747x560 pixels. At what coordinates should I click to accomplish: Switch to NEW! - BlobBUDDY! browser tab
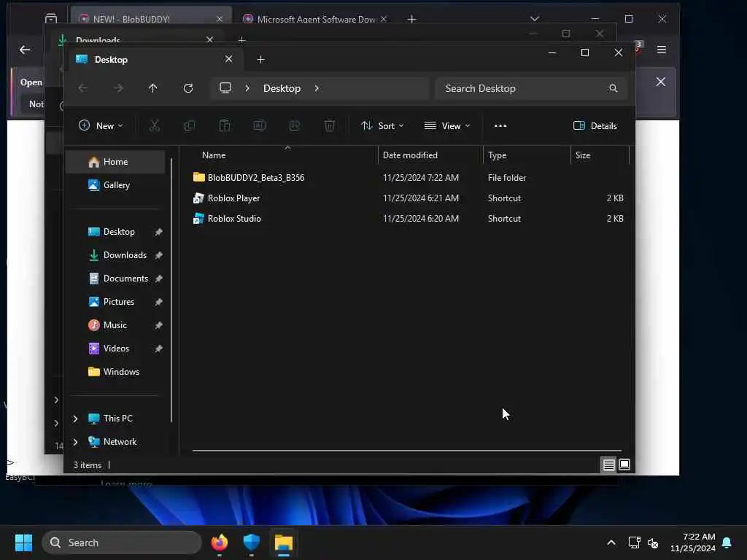[x=150, y=18]
